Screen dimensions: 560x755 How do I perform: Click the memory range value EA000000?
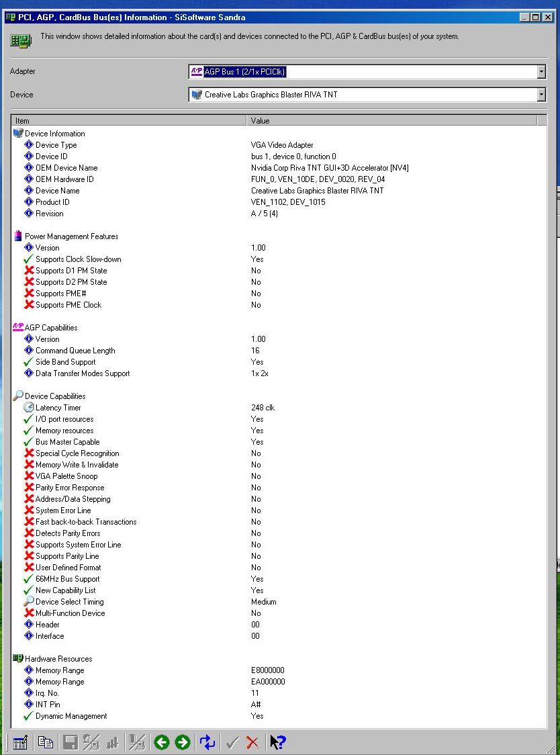click(268, 681)
